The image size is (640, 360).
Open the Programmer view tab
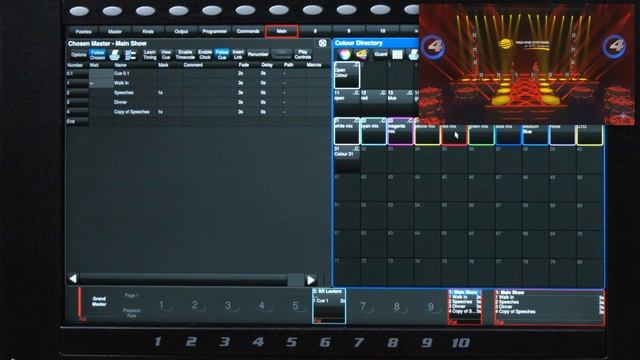(x=215, y=31)
